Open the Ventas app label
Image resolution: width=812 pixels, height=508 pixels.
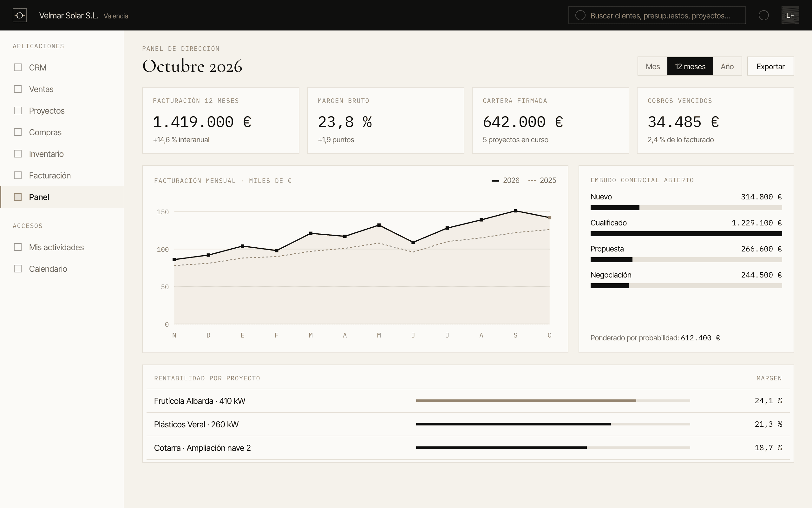[41, 89]
